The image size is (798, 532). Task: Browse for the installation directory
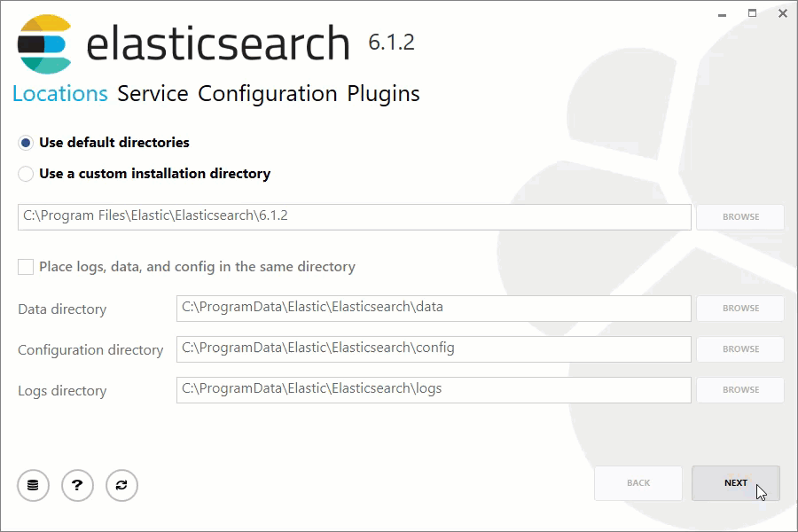click(x=739, y=216)
